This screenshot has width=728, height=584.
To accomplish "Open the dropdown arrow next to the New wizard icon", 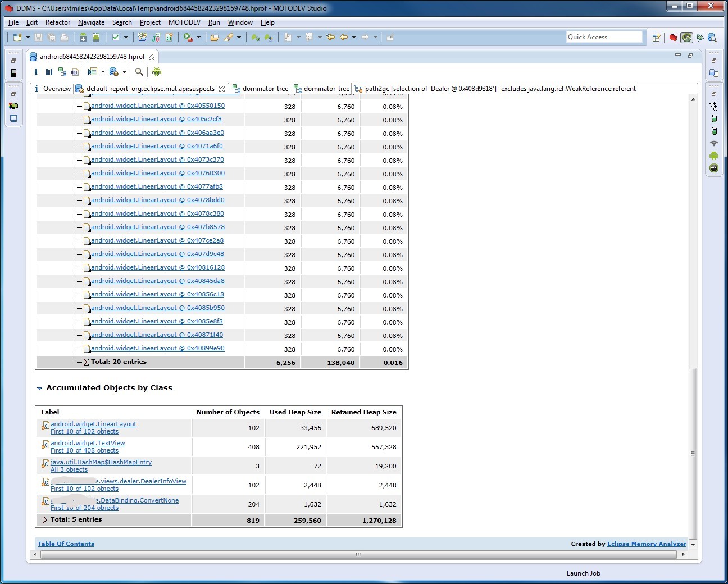I will point(28,37).
